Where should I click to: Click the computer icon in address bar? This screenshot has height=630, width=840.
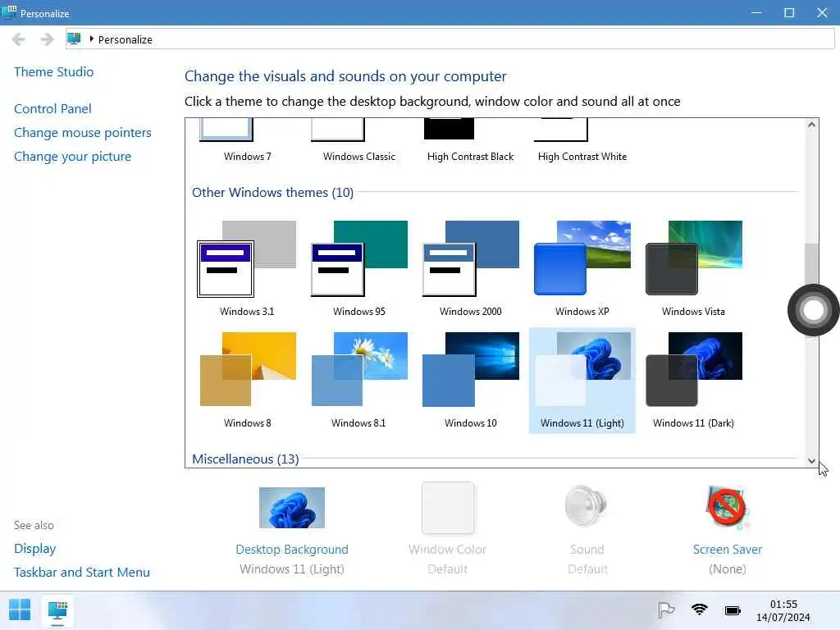pyautogui.click(x=75, y=39)
